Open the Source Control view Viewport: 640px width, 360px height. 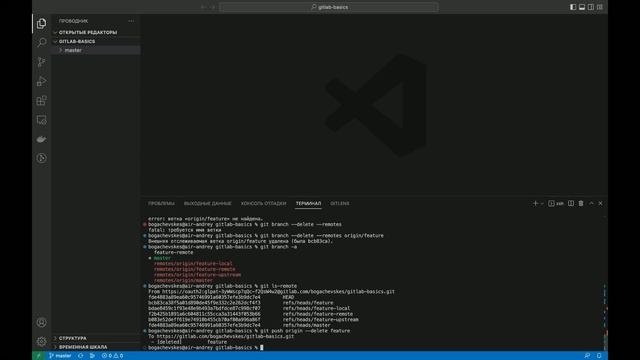[41, 62]
